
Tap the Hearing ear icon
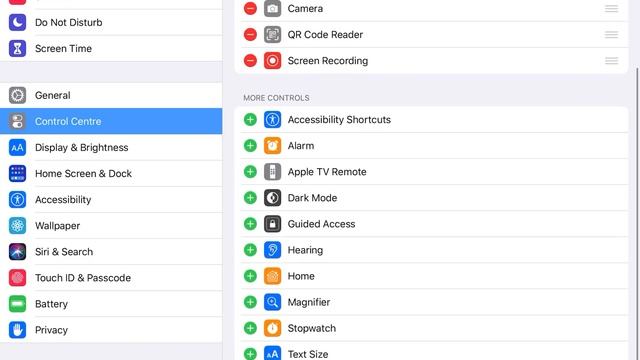[x=272, y=250]
